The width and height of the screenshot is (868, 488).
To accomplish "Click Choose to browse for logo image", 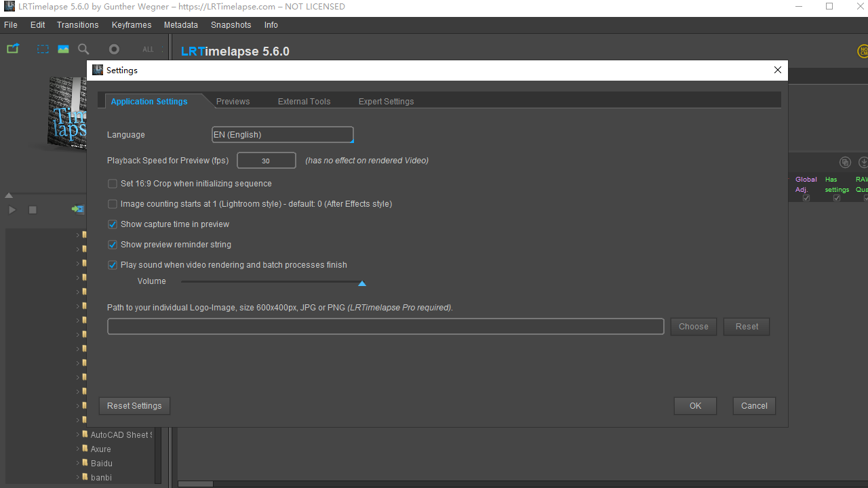I will coord(693,327).
